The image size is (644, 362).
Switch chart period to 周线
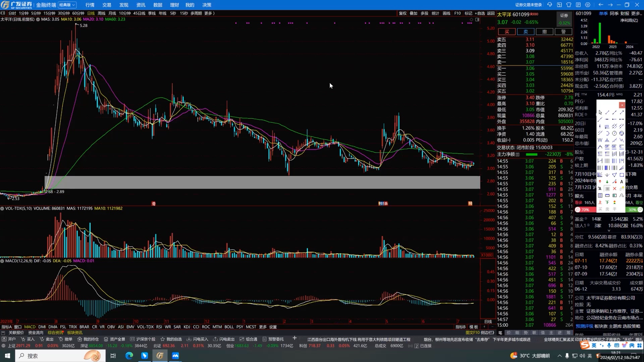(x=101, y=13)
